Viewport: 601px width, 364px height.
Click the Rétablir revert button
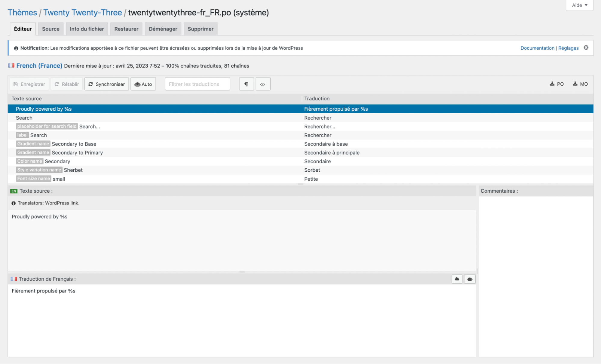67,84
